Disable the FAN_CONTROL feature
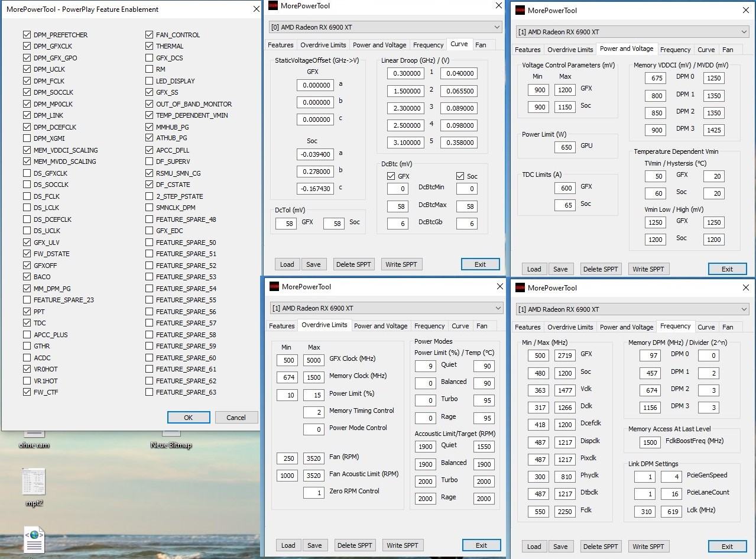The width and height of the screenshot is (756, 559). pyautogui.click(x=149, y=35)
